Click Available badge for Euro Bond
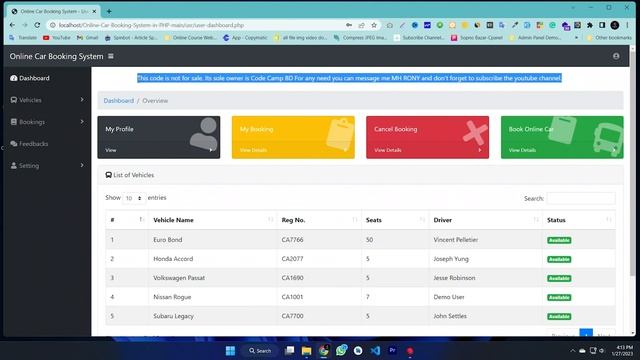The height and width of the screenshot is (360, 640). [559, 240]
